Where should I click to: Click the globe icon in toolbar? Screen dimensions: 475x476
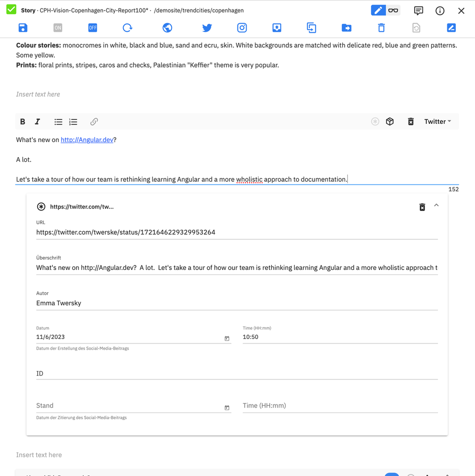pyautogui.click(x=168, y=28)
